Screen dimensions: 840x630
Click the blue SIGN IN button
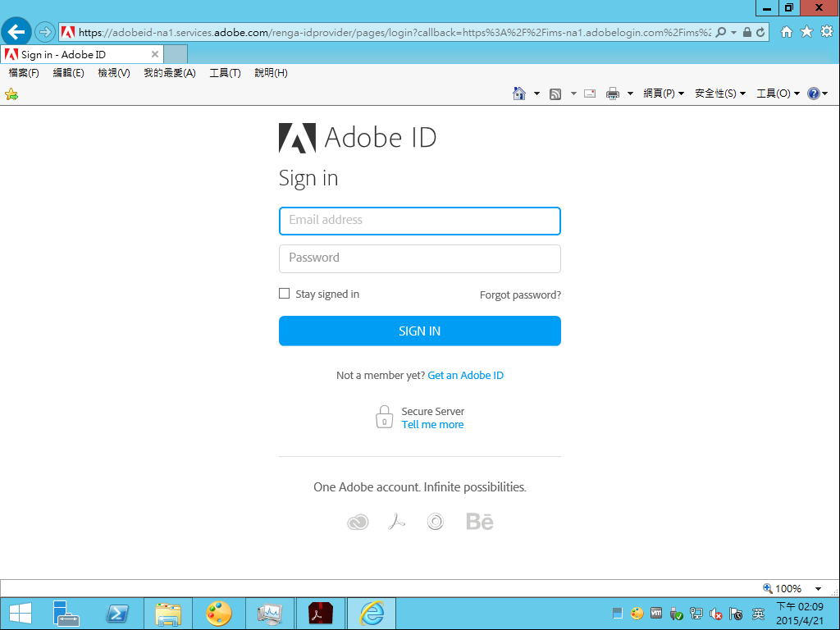[x=419, y=331]
